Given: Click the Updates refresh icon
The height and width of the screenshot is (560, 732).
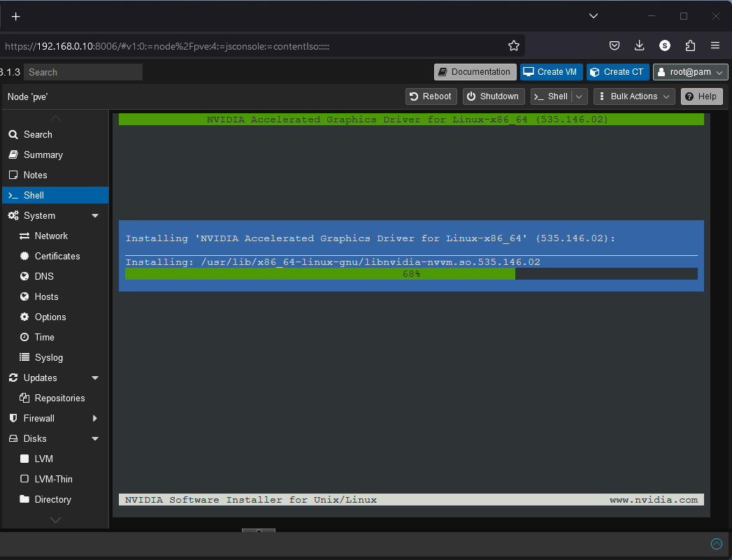Looking at the screenshot, I should pos(13,378).
